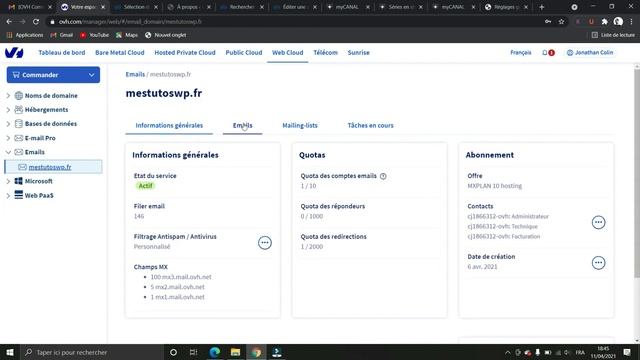Image resolution: width=640 pixels, height=360 pixels.
Task: Open the Nouvel onglet bookmark
Action: [165, 35]
